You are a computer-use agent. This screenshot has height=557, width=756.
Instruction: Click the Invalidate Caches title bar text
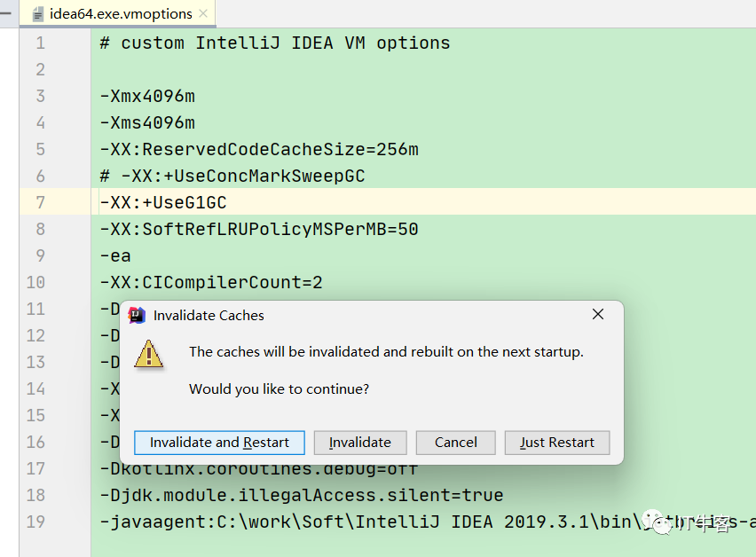209,316
